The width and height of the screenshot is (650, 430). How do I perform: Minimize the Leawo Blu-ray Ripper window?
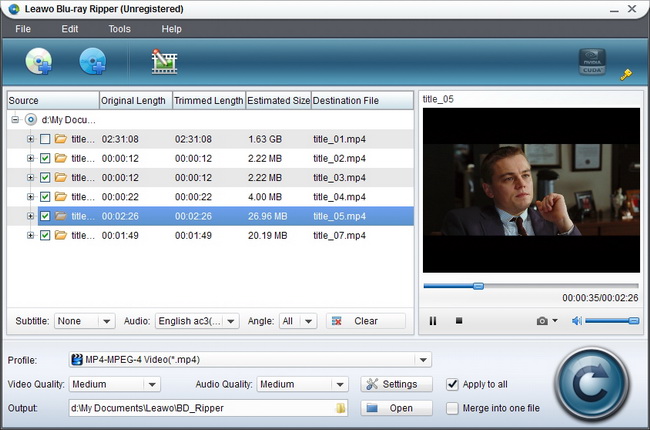(614, 9)
